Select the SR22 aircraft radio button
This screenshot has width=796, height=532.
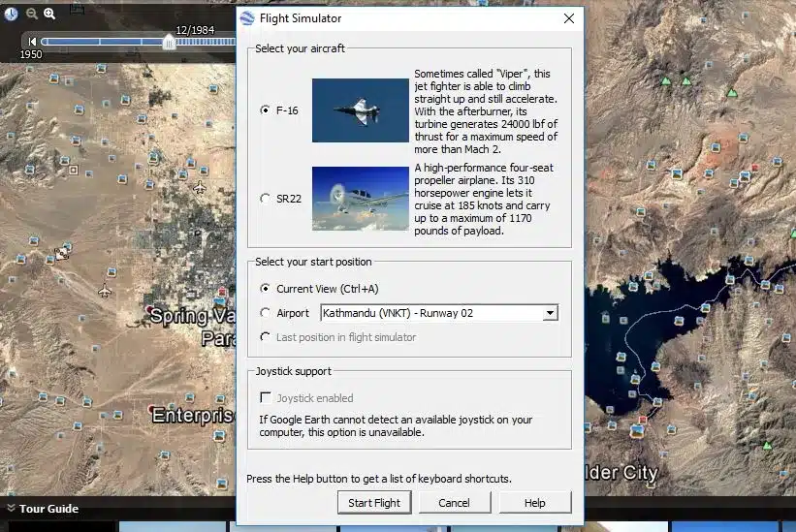click(266, 199)
